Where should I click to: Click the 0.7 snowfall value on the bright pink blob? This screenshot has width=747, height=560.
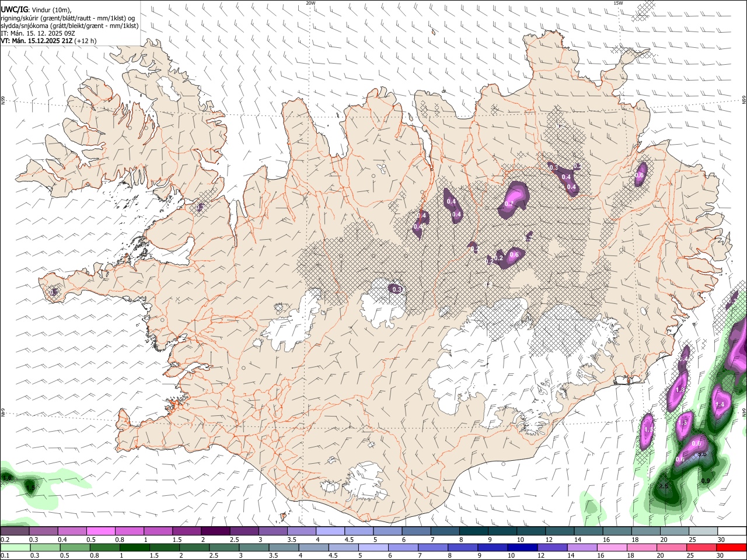508,204
